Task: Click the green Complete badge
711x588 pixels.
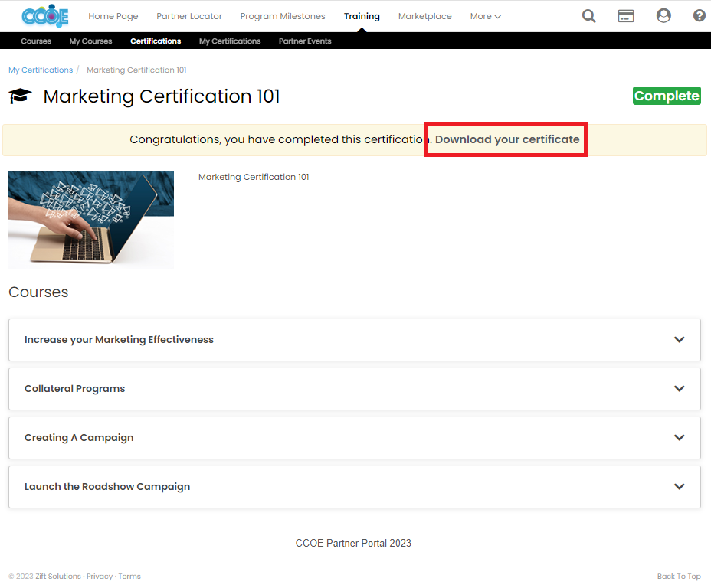Action: click(667, 96)
